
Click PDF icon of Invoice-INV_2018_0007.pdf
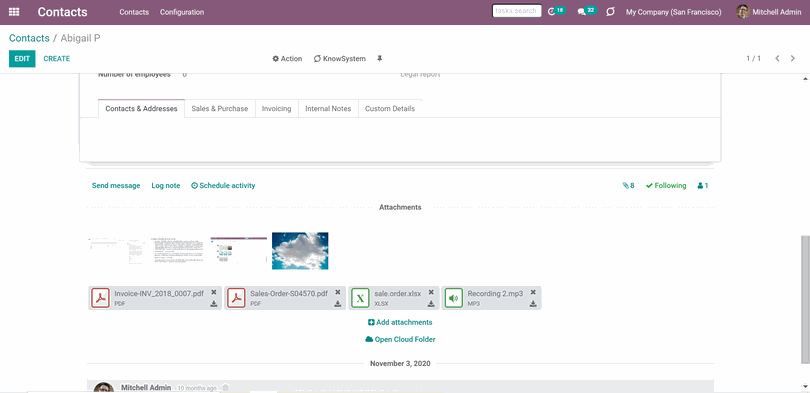101,298
